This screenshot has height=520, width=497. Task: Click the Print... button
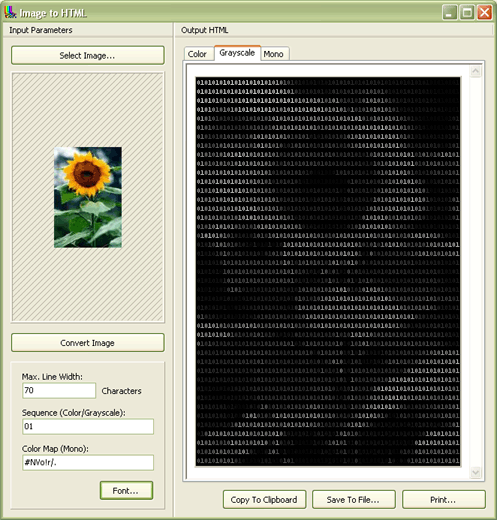click(444, 499)
